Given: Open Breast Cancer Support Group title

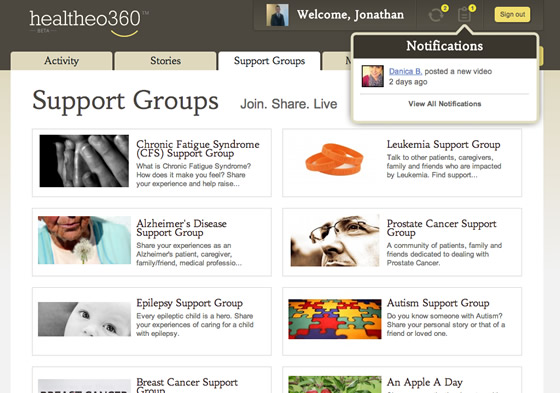Looking at the screenshot, I should tap(187, 385).
